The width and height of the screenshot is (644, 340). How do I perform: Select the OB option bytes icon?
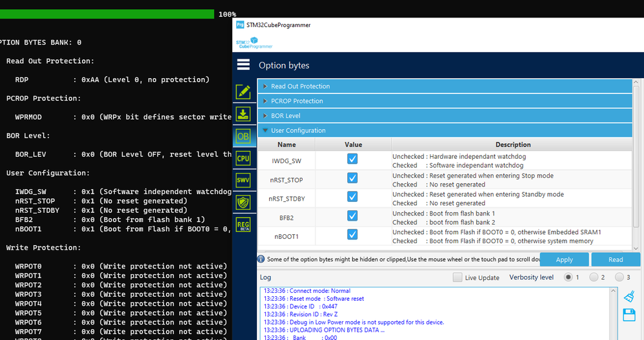point(243,136)
